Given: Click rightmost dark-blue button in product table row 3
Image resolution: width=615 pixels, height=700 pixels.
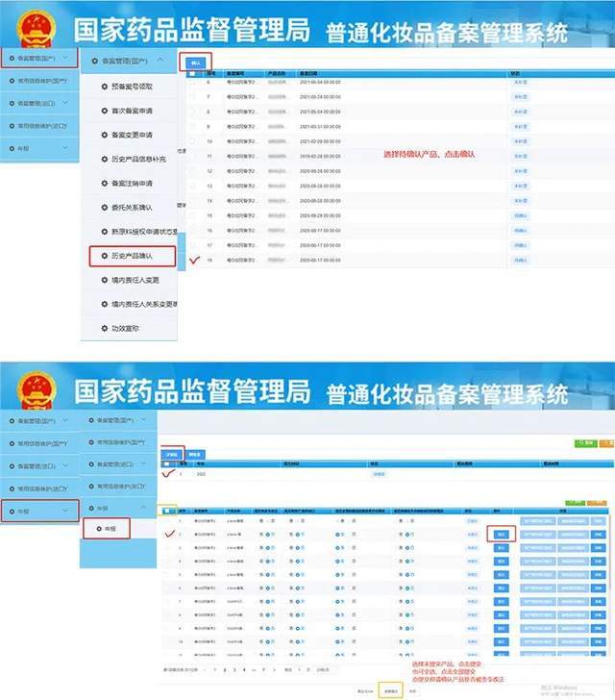Looking at the screenshot, I should [598, 548].
